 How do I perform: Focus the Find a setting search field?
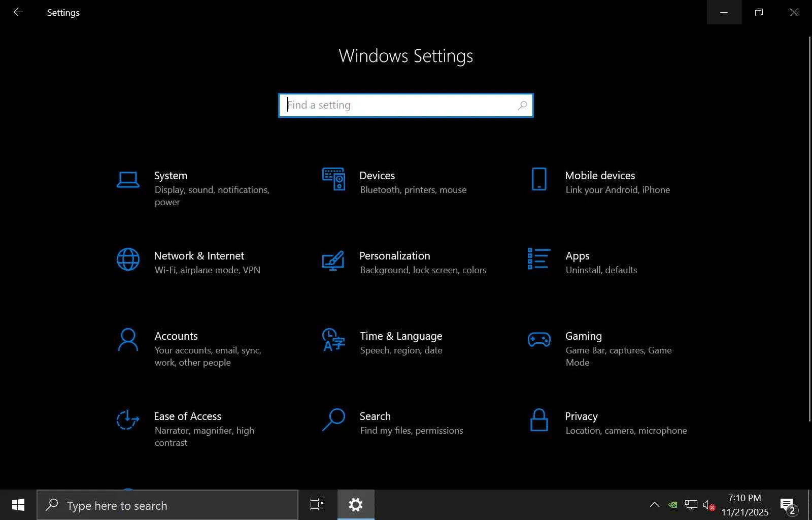406,105
